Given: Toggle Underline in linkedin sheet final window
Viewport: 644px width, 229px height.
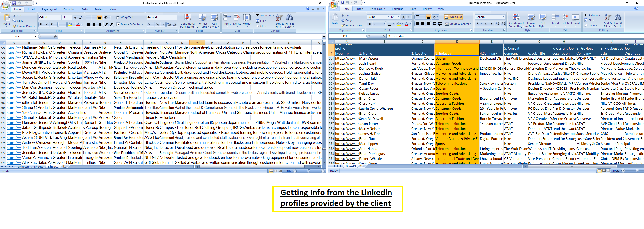Looking at the screenshot, I should click(380, 24).
